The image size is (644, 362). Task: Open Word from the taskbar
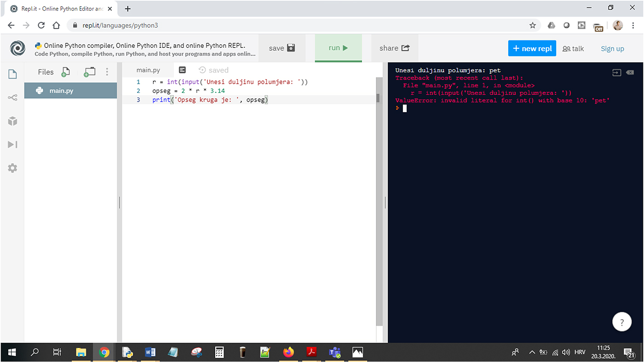[x=150, y=352]
